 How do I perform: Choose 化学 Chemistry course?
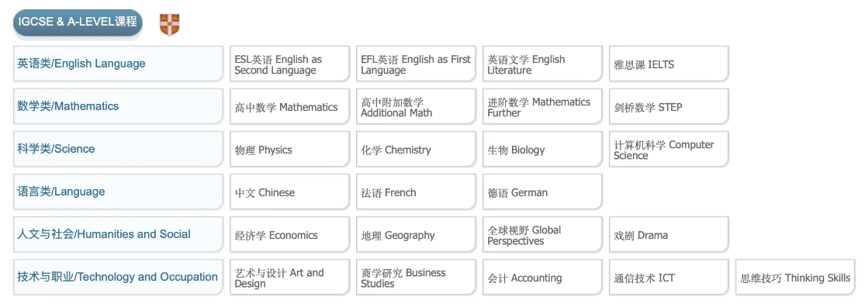tap(416, 149)
